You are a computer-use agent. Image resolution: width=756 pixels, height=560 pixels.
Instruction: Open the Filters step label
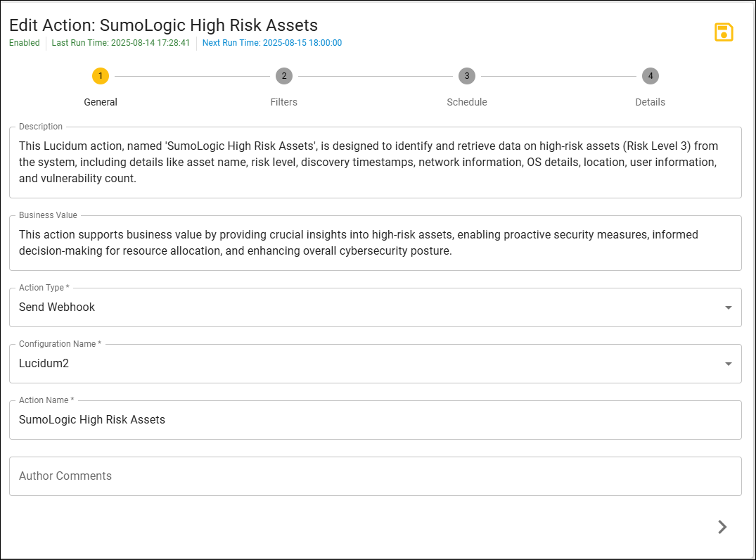click(284, 102)
